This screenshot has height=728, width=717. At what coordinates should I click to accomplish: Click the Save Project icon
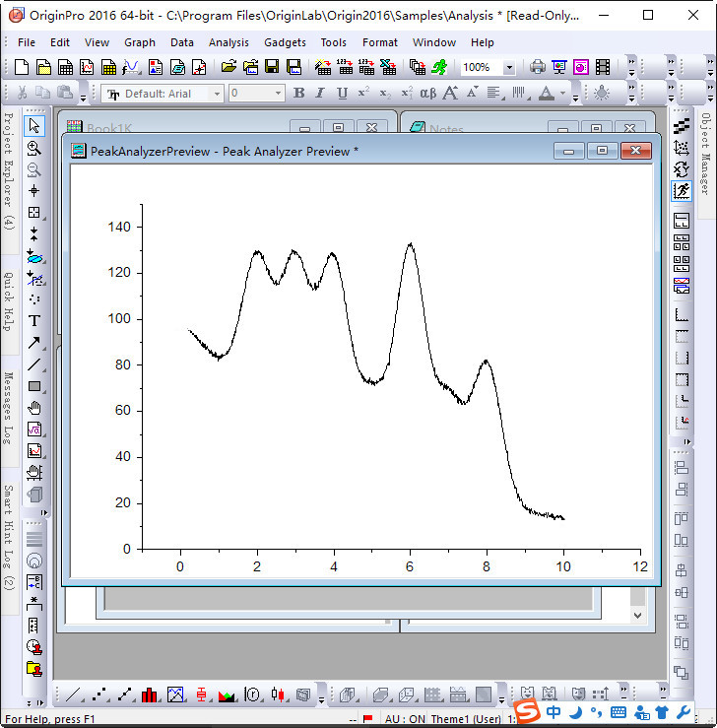point(273,67)
